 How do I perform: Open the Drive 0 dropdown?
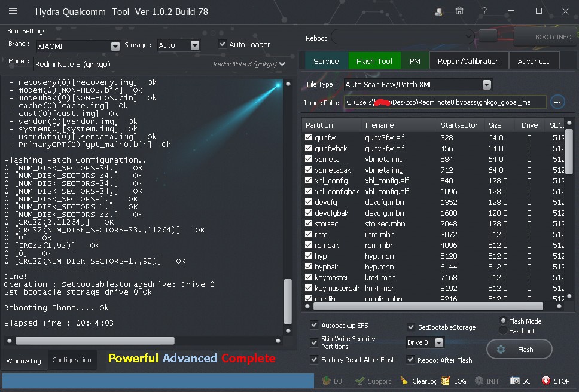click(438, 342)
